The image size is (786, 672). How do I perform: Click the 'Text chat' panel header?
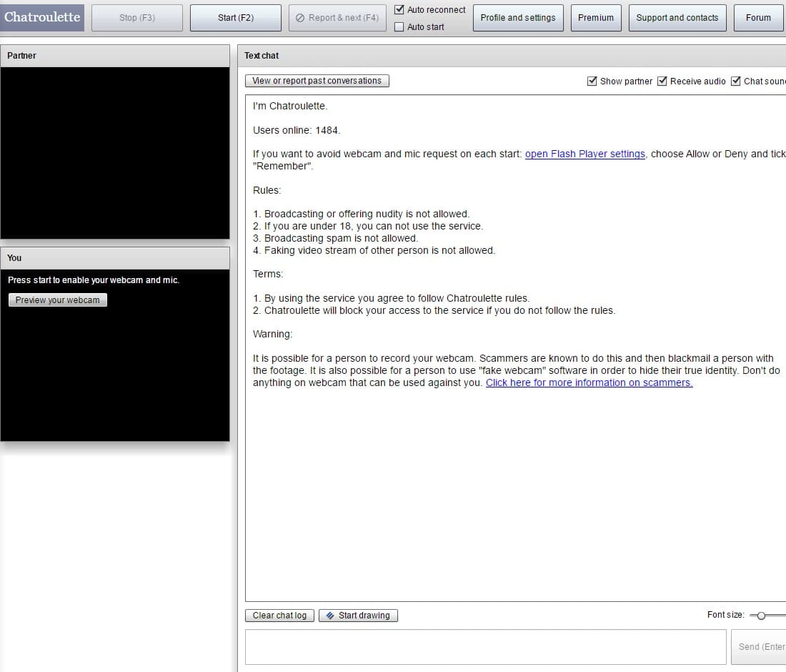tap(512, 56)
